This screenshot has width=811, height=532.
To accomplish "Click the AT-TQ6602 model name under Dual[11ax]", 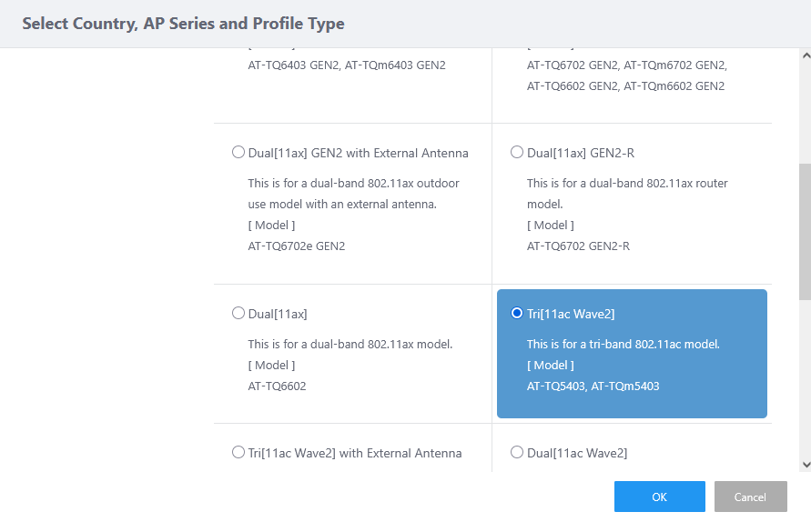I will [x=277, y=386].
